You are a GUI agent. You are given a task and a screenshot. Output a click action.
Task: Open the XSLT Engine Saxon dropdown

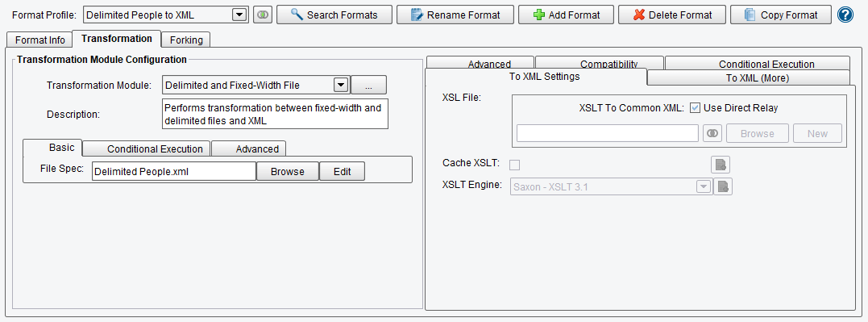click(x=704, y=186)
